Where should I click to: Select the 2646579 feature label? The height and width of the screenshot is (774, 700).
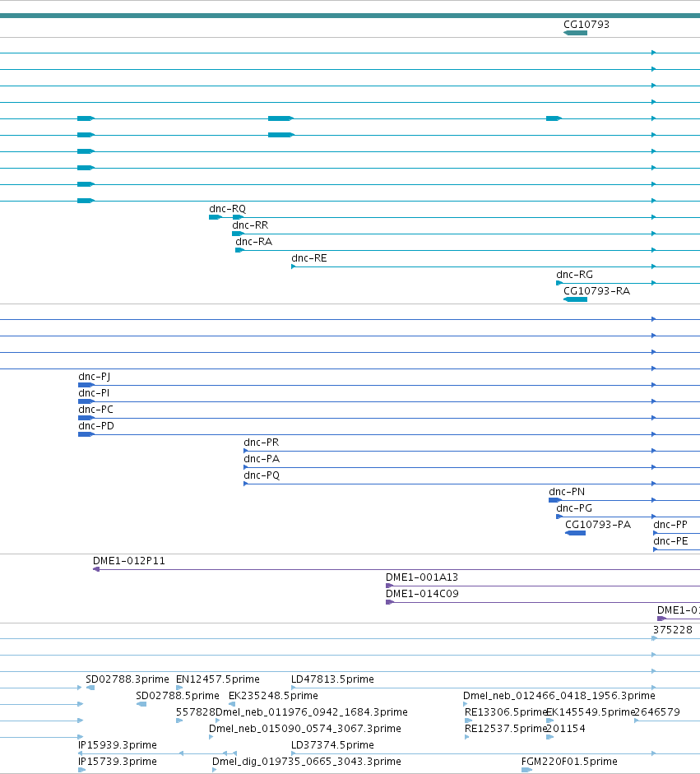tap(657, 711)
